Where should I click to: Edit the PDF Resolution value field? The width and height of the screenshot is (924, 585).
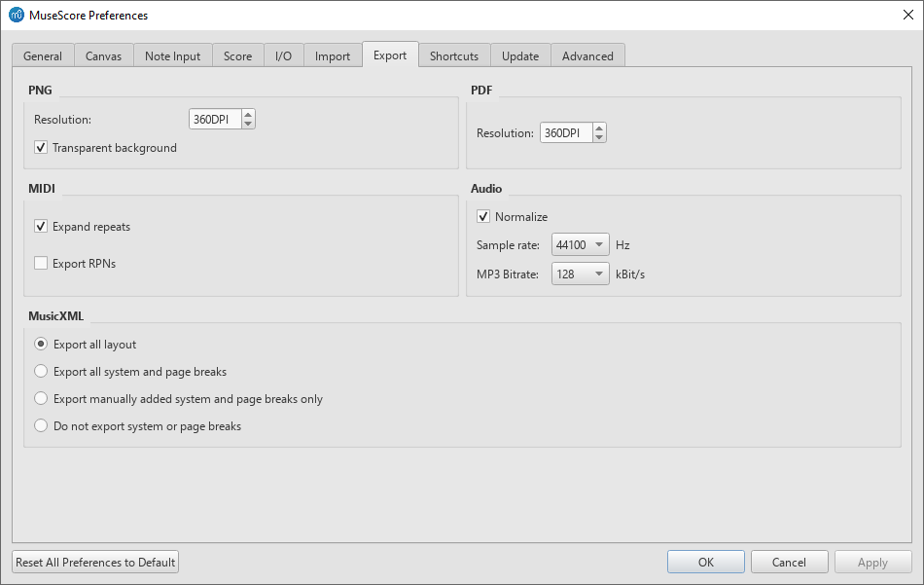[x=564, y=131]
